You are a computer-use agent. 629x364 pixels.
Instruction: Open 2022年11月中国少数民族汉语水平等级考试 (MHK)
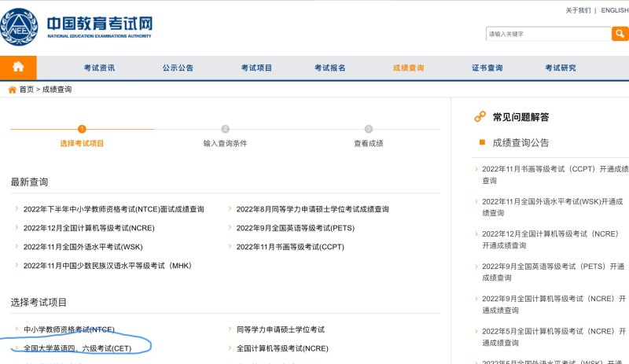click(107, 266)
